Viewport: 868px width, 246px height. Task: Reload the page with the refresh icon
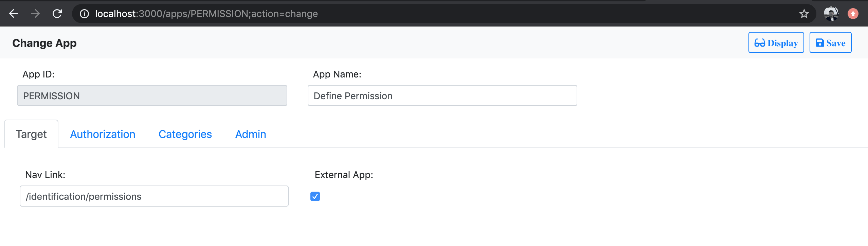tap(57, 14)
